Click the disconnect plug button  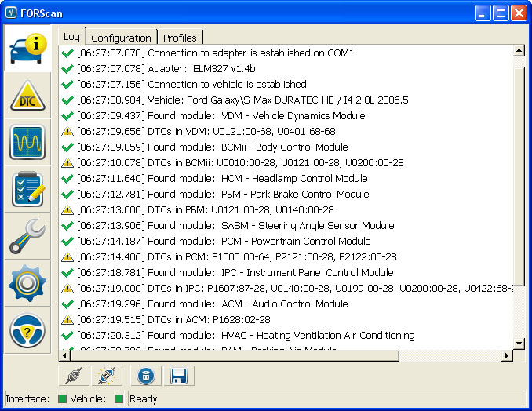107,376
